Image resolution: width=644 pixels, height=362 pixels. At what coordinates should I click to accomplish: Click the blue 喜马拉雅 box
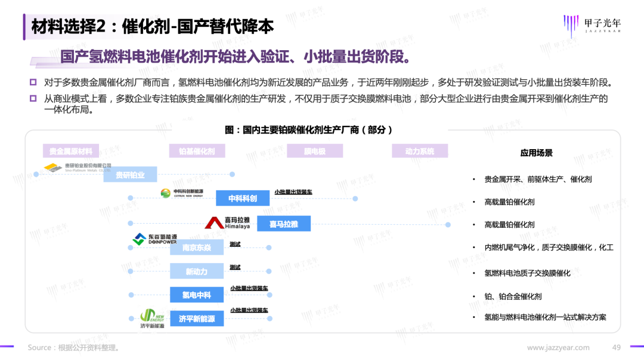point(284,224)
